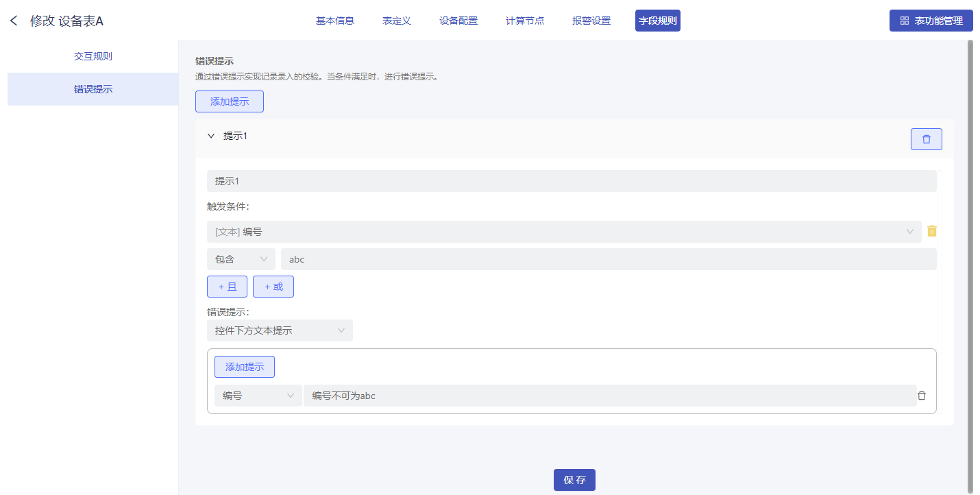
Task: Click the 提示1 name input field
Action: [x=572, y=181]
